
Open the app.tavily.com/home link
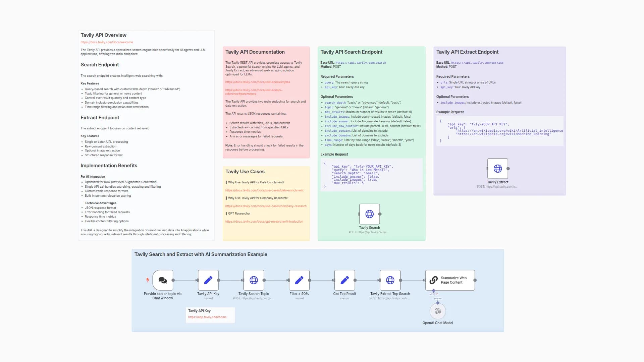(207, 317)
